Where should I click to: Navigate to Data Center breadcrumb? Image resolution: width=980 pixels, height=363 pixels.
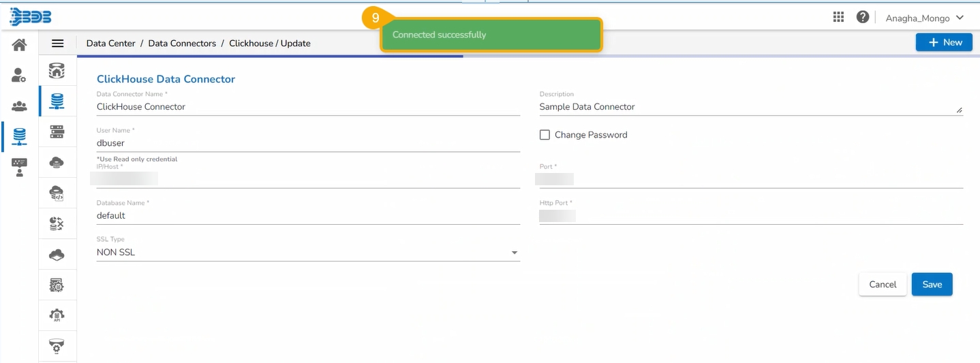coord(110,44)
